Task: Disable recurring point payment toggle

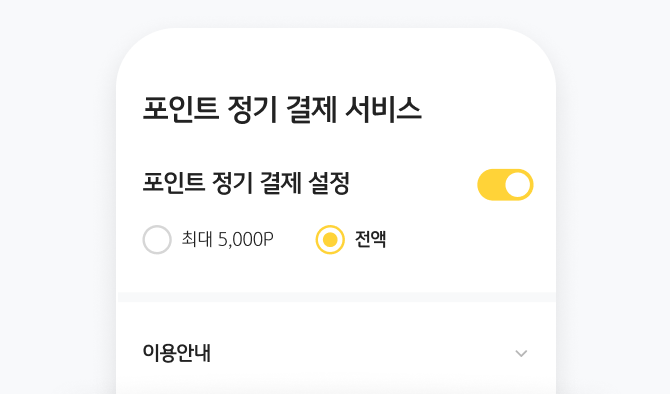Action: tap(505, 185)
